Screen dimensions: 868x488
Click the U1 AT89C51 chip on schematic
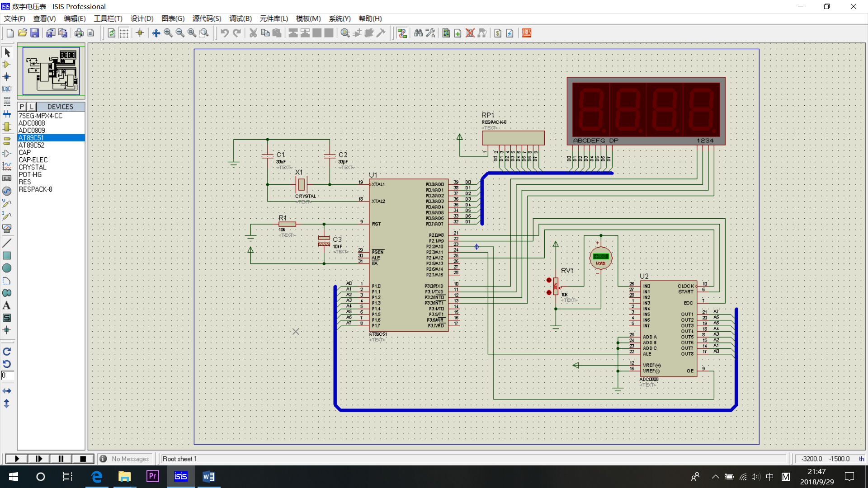(409, 255)
